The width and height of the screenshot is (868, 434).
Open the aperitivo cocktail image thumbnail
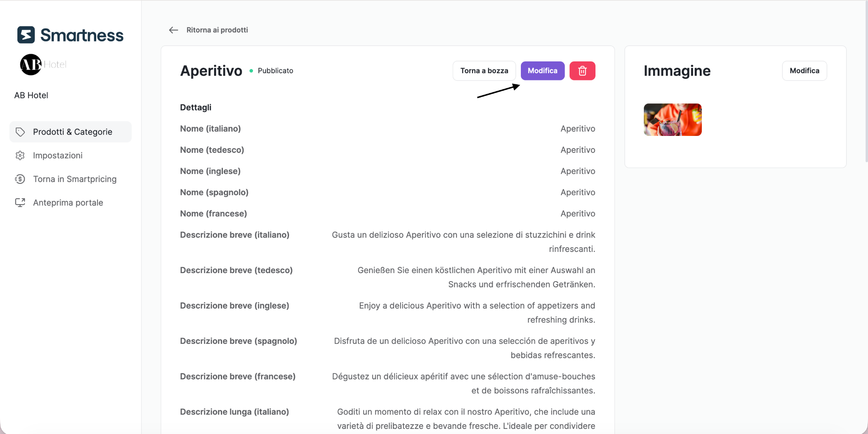pos(673,119)
